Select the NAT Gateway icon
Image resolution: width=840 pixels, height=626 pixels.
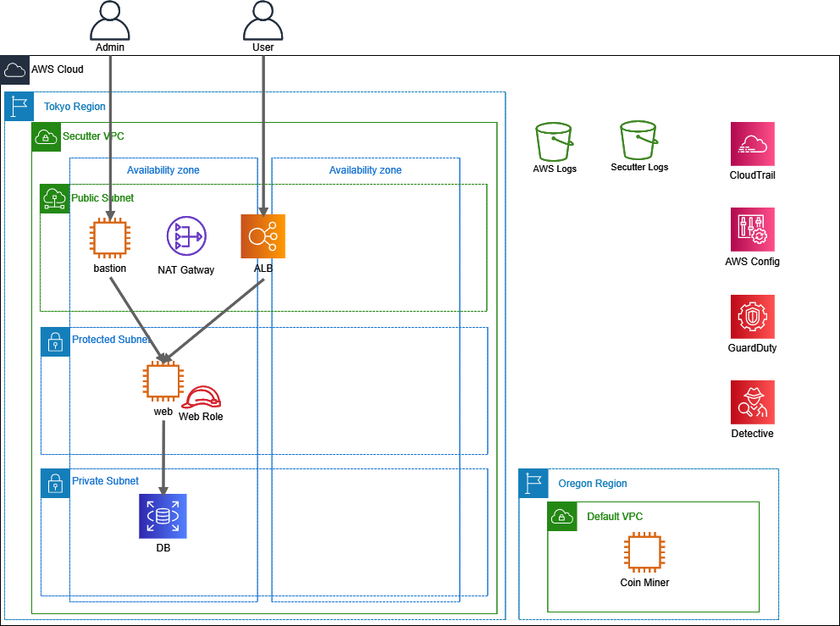point(186,236)
